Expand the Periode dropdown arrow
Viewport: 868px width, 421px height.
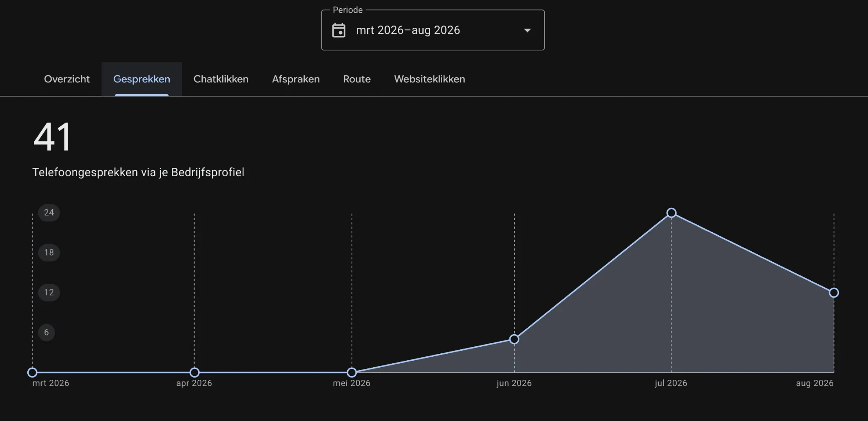[x=527, y=30]
